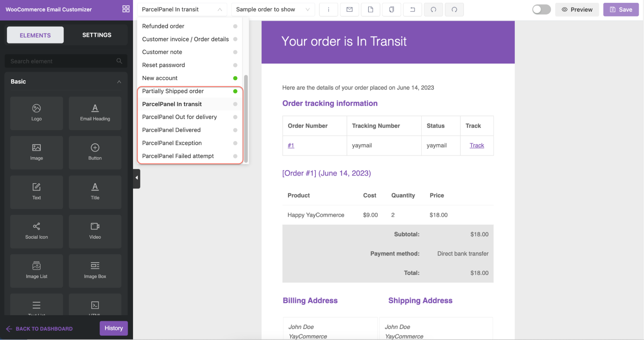The height and width of the screenshot is (340, 644).
Task: Add the Text List element
Action: tap(36, 305)
